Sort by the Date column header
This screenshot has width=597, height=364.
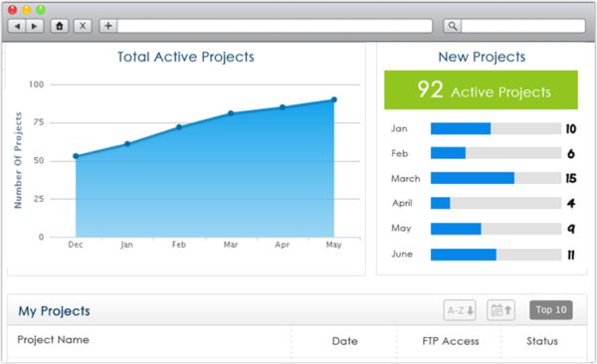(345, 341)
